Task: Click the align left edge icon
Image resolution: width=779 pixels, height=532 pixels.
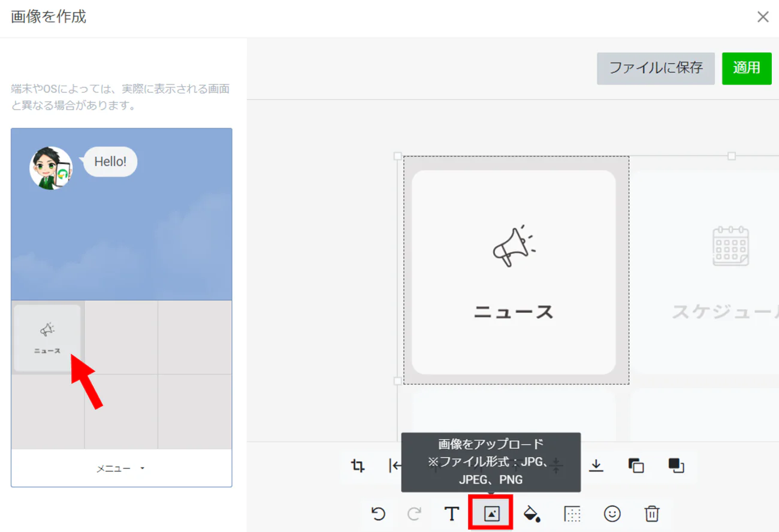Action: pos(395,465)
